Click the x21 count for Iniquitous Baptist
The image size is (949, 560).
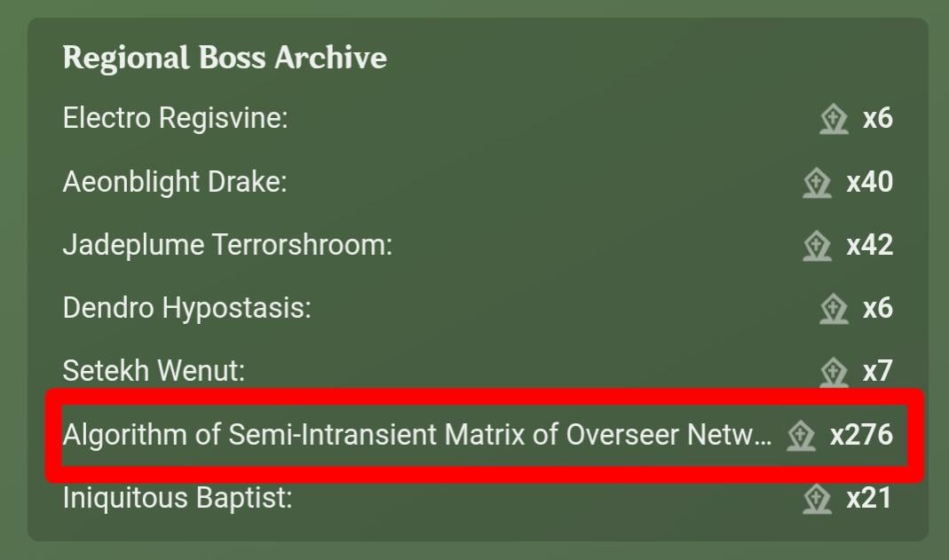click(869, 498)
